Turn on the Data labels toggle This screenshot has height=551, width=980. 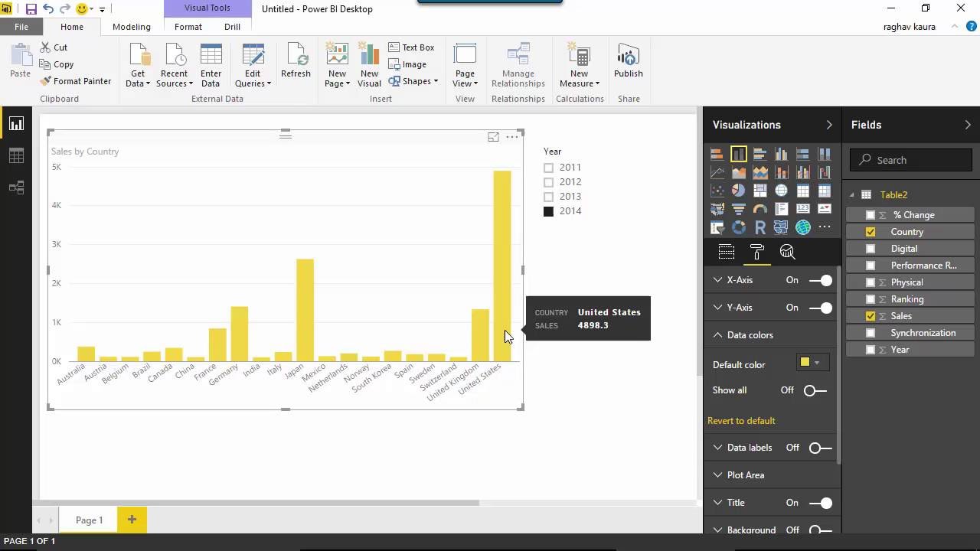820,448
